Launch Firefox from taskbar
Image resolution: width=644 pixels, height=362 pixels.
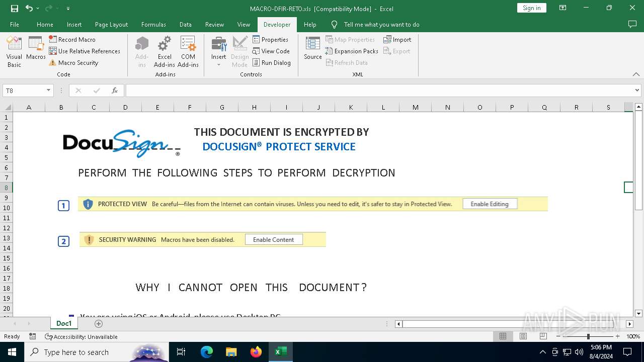(x=256, y=352)
